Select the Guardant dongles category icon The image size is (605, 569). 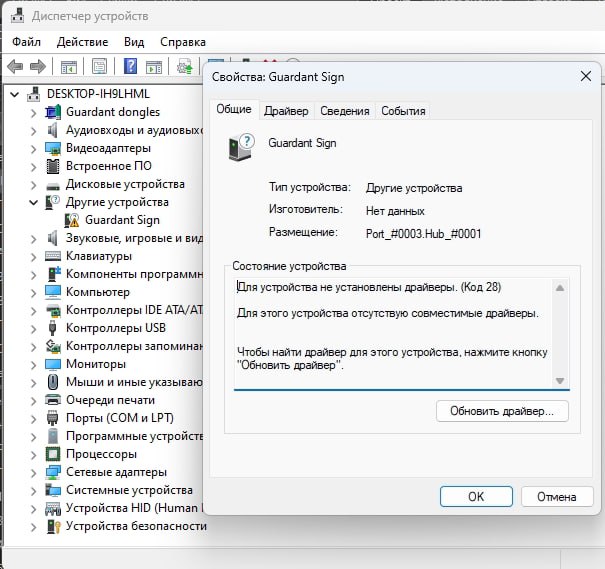tap(53, 112)
